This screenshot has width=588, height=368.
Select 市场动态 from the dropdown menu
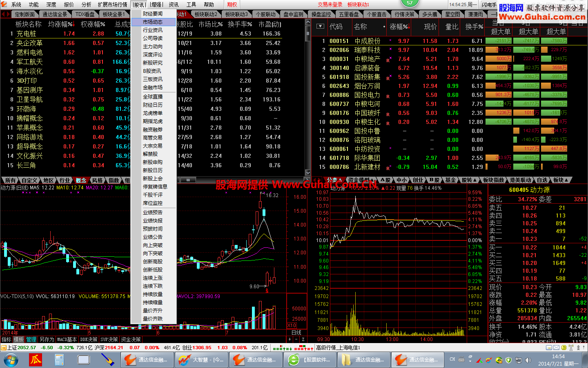[x=153, y=22]
